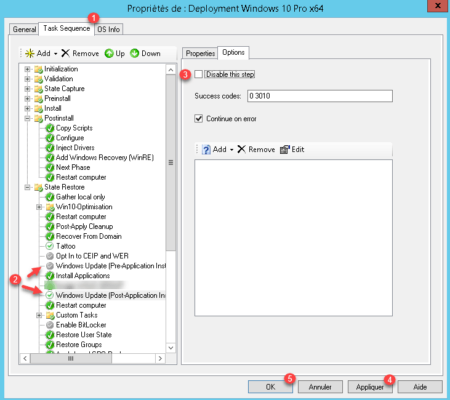The width and height of the screenshot is (450, 400).
Task: Open the conditions Add dropdown arrow
Action: [232, 150]
